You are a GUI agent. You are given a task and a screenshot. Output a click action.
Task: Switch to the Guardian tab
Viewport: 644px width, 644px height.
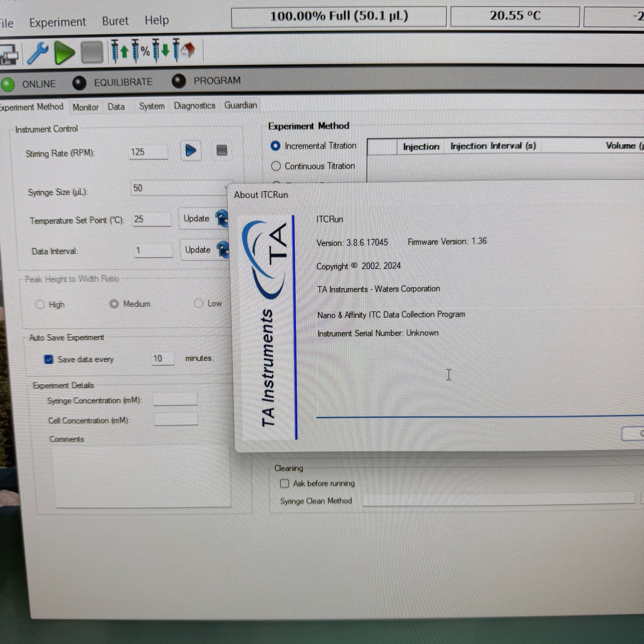[241, 105]
